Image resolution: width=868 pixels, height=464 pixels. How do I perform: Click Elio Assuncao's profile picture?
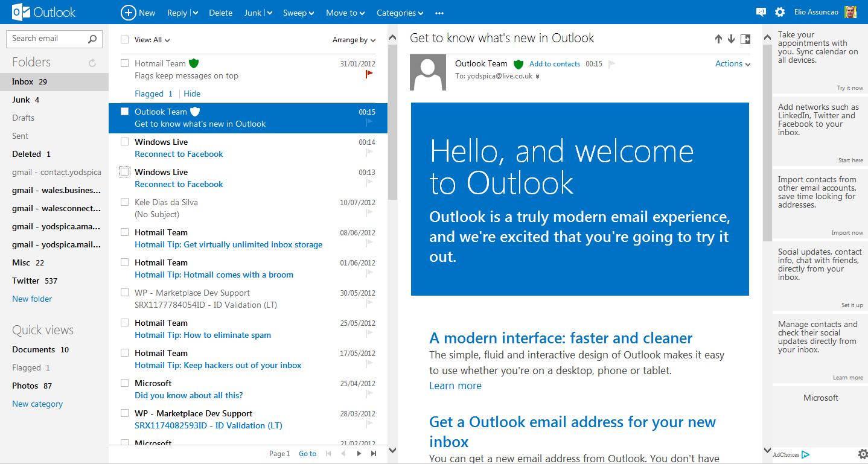850,12
